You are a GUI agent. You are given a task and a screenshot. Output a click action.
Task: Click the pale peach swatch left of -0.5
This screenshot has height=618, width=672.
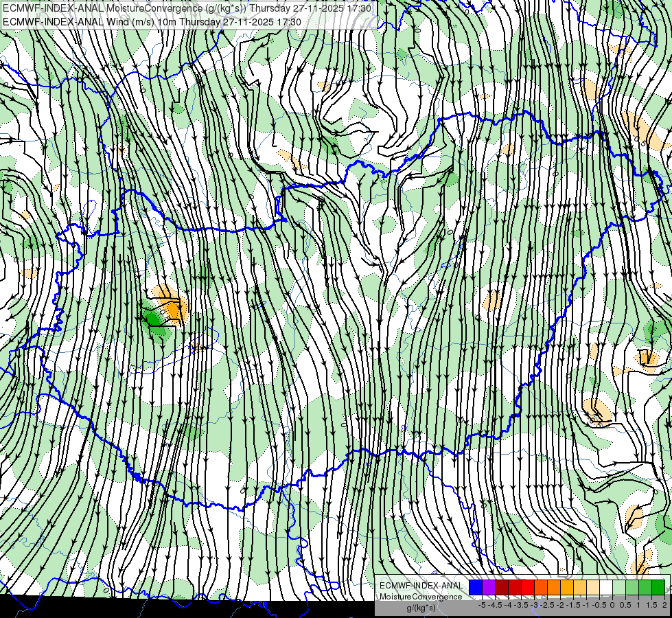click(593, 587)
